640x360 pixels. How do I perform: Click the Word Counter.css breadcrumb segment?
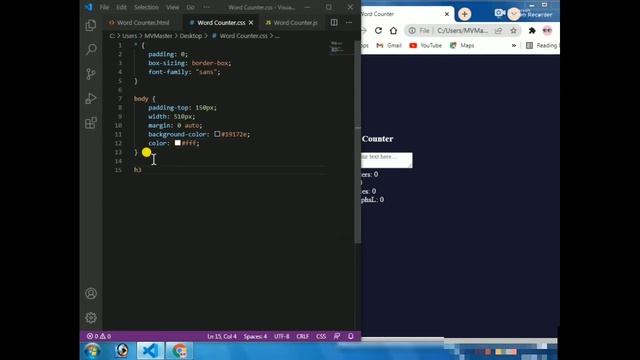coord(243,36)
